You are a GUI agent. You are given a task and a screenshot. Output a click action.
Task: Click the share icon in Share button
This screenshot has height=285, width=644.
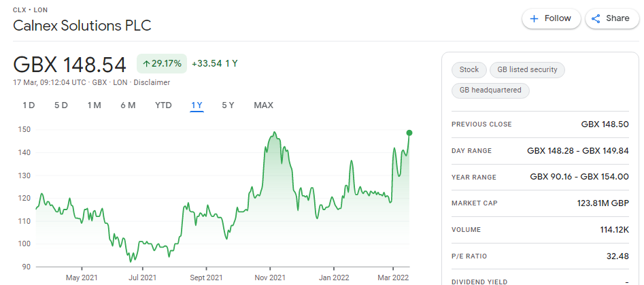(596, 18)
